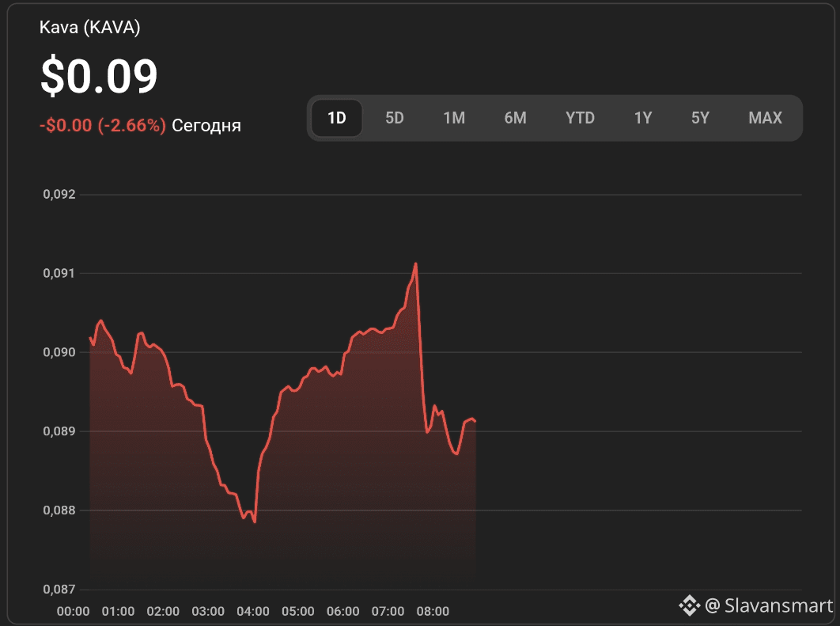Click the 05:00 time axis label
This screenshot has width=840, height=626.
point(298,612)
